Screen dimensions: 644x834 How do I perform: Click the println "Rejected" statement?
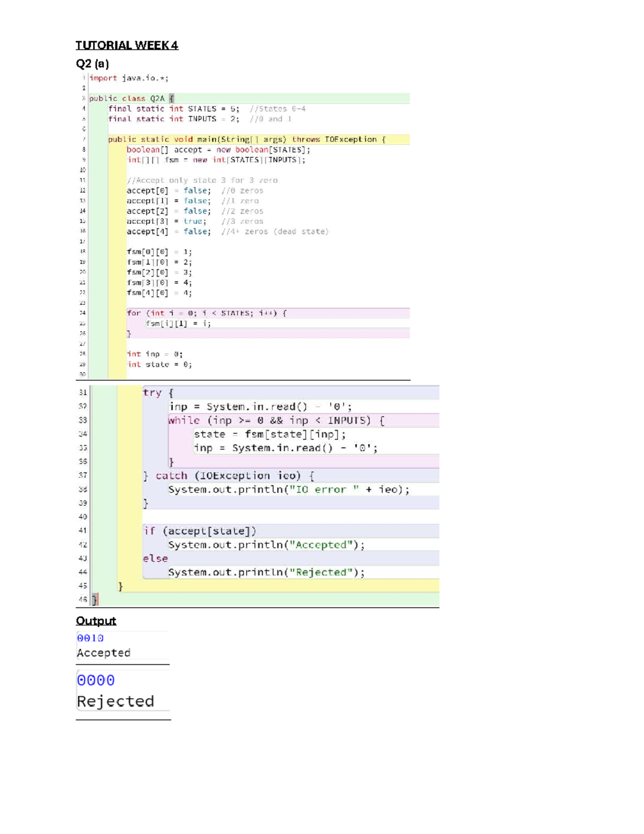point(267,572)
